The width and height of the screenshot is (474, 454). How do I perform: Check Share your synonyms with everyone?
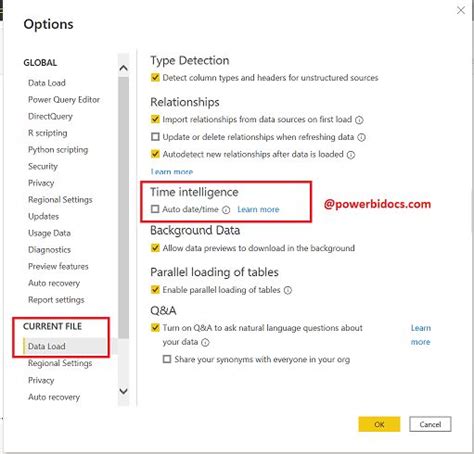167,359
